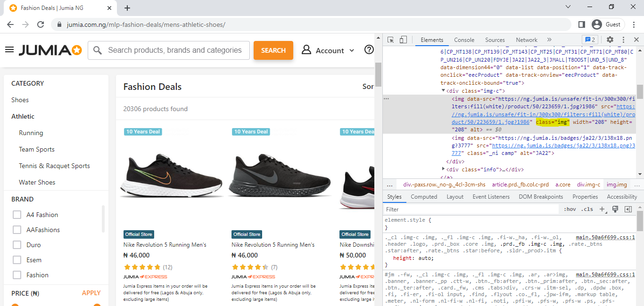Switch to the Sources tab
644x306 pixels.
[x=495, y=40]
